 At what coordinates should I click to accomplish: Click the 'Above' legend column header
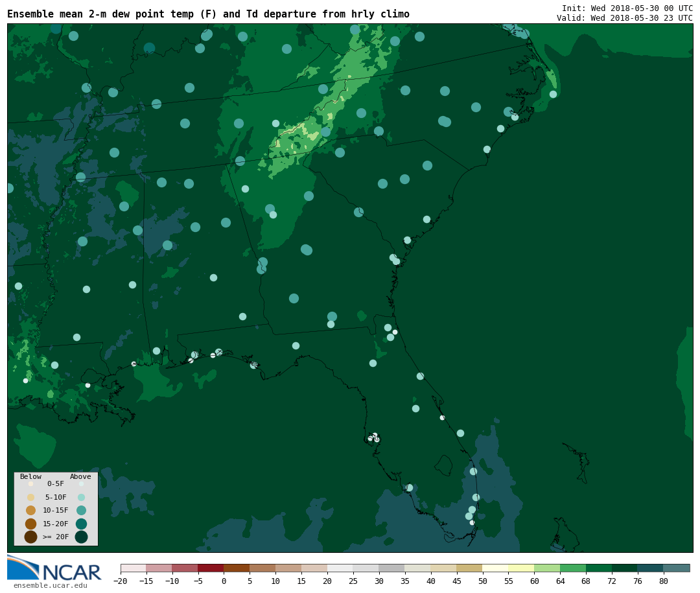[80, 476]
